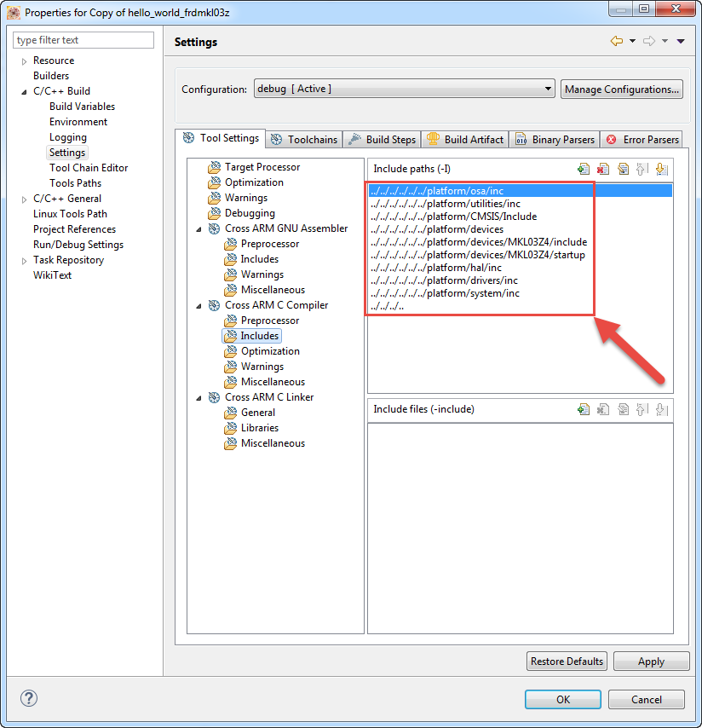
Task: Click in the type filter text field
Action: pyautogui.click(x=83, y=39)
